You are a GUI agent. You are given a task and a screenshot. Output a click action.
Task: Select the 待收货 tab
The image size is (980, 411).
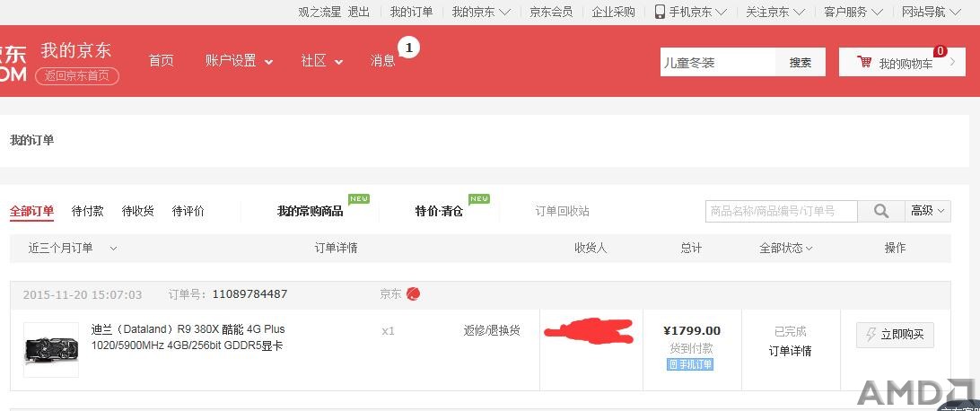coord(137,211)
